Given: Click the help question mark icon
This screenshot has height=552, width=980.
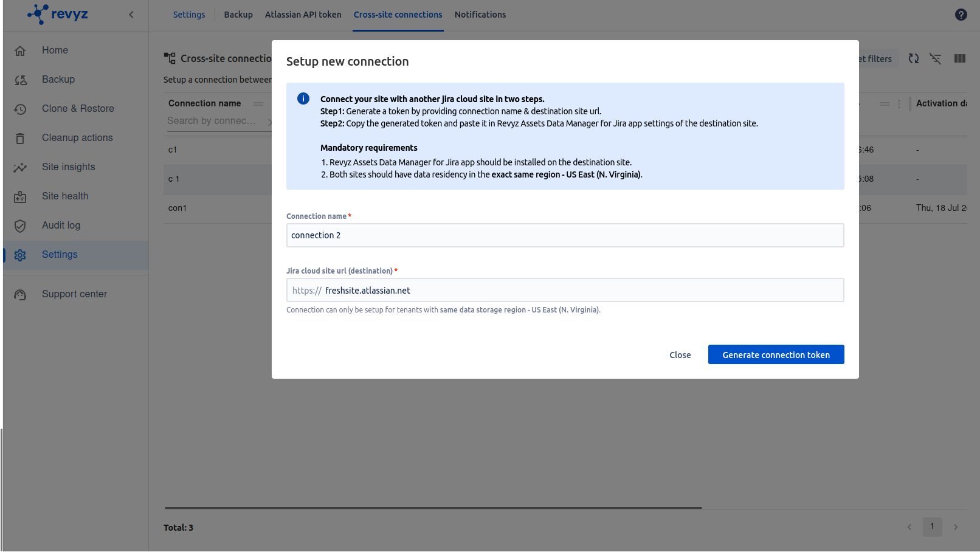Looking at the screenshot, I should click(x=961, y=15).
